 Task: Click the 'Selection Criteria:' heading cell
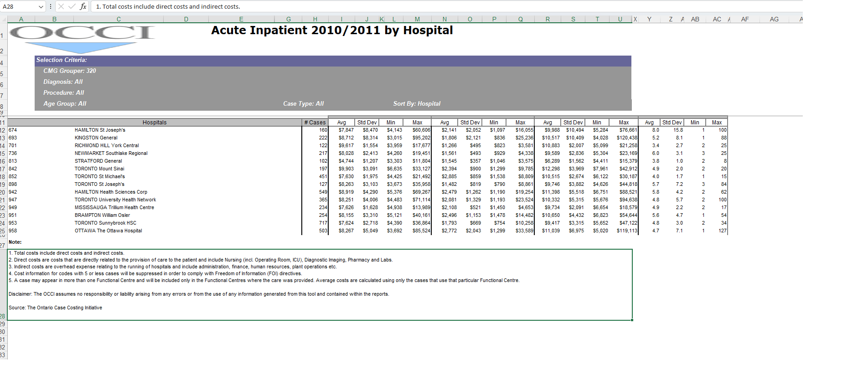coord(62,60)
